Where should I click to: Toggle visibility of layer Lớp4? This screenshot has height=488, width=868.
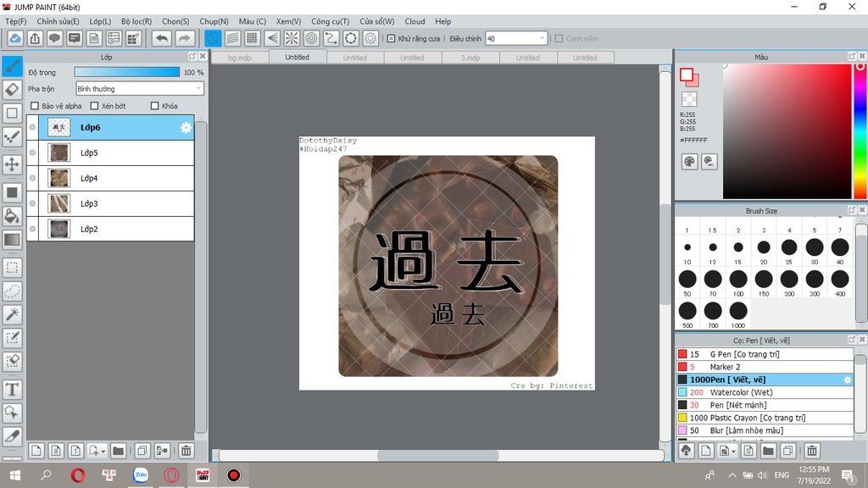(33, 178)
